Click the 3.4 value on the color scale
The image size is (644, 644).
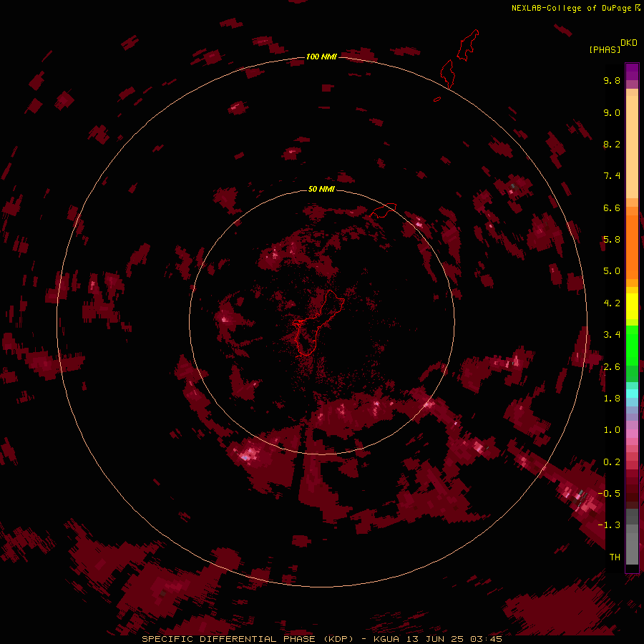[612, 335]
